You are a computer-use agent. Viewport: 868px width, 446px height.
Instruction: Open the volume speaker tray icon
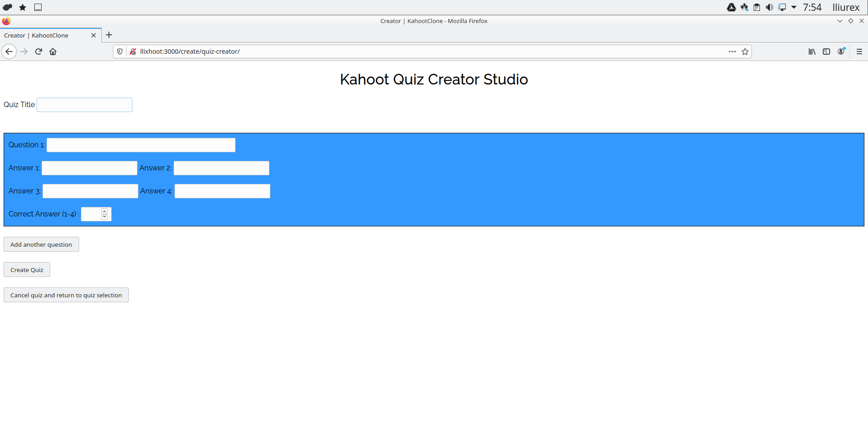click(x=769, y=7)
